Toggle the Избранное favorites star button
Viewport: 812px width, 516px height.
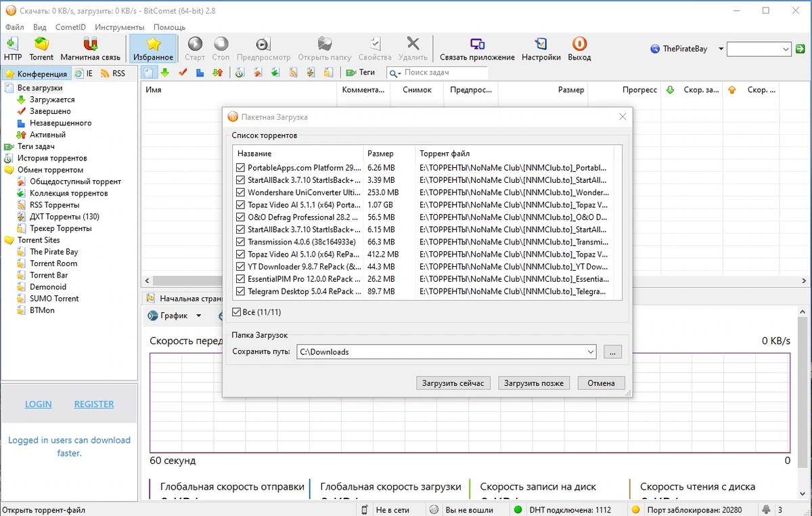(x=153, y=49)
